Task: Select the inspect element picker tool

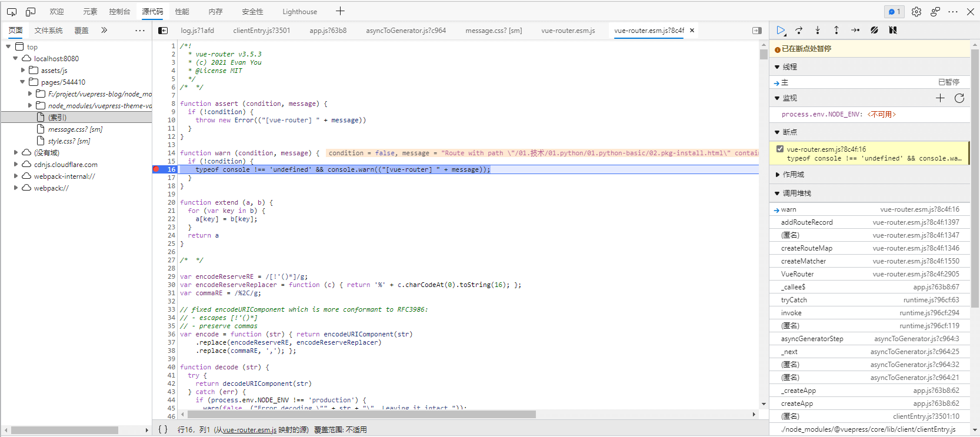Action: tap(12, 12)
